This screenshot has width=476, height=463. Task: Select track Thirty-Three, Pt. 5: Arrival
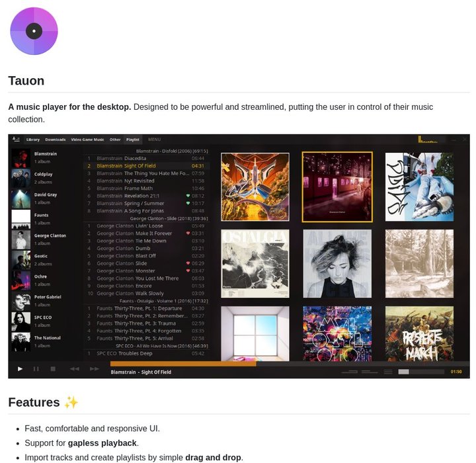coord(146,339)
